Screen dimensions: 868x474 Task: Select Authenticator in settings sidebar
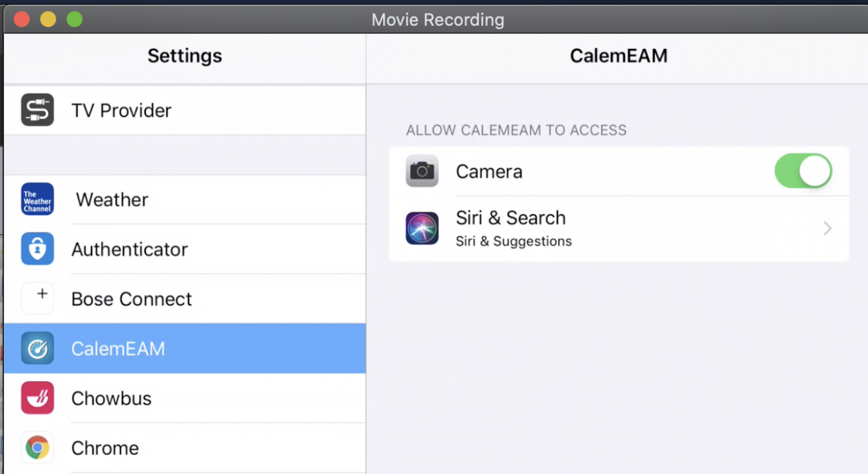tap(184, 249)
